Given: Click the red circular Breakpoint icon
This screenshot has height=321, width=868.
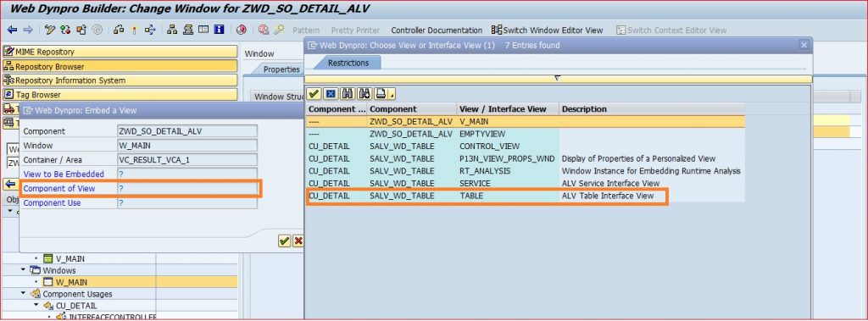Looking at the screenshot, I should pos(241,30).
